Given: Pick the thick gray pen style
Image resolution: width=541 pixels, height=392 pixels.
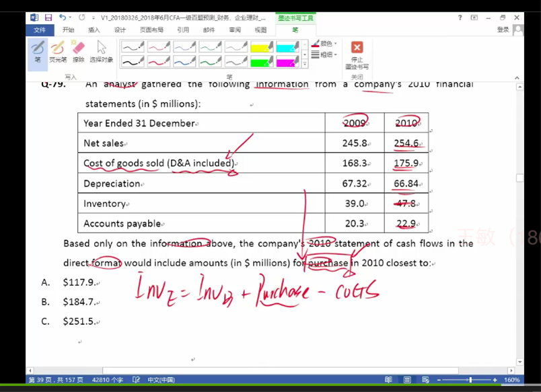Looking at the screenshot, I should coord(236,61).
